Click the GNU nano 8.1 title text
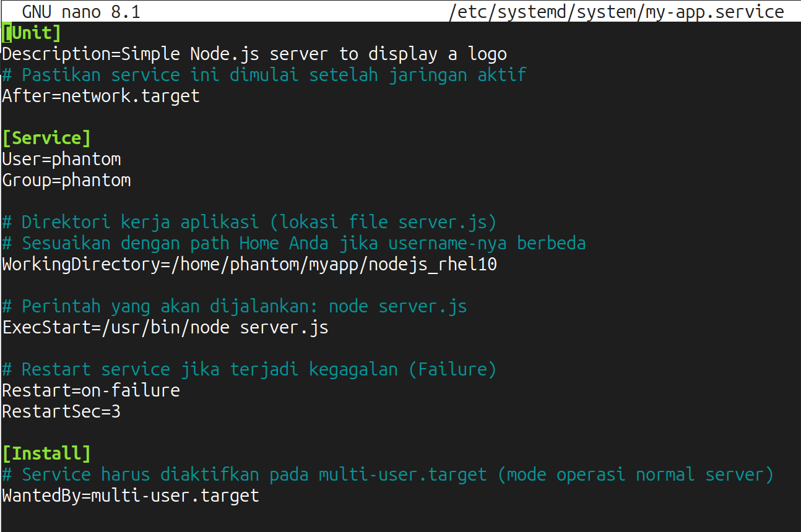801x532 pixels. 81,12
